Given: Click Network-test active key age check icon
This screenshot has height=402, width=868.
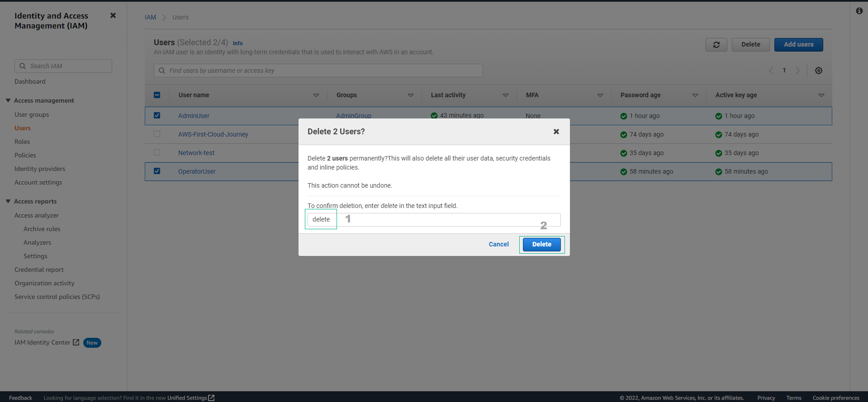Looking at the screenshot, I should pyautogui.click(x=719, y=153).
